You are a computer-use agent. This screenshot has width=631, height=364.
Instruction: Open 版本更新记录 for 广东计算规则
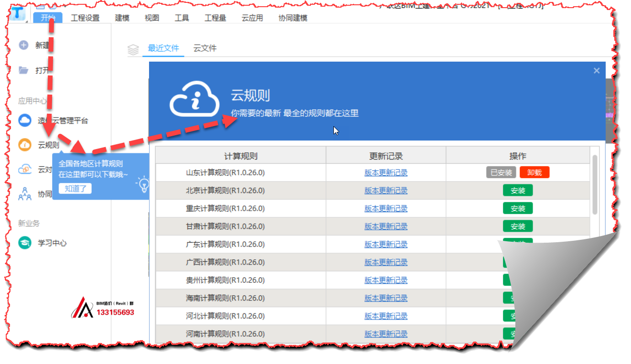click(x=386, y=244)
